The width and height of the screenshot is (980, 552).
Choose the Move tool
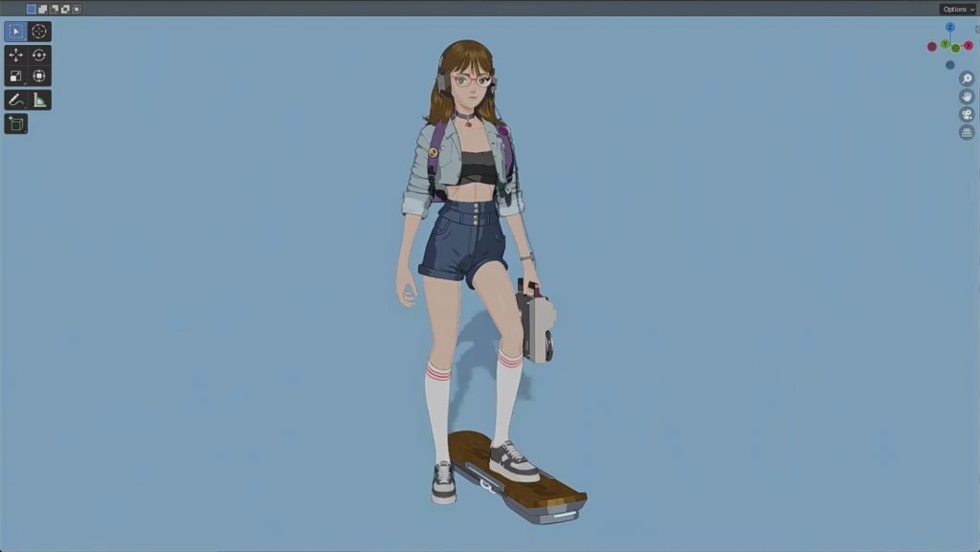15,55
